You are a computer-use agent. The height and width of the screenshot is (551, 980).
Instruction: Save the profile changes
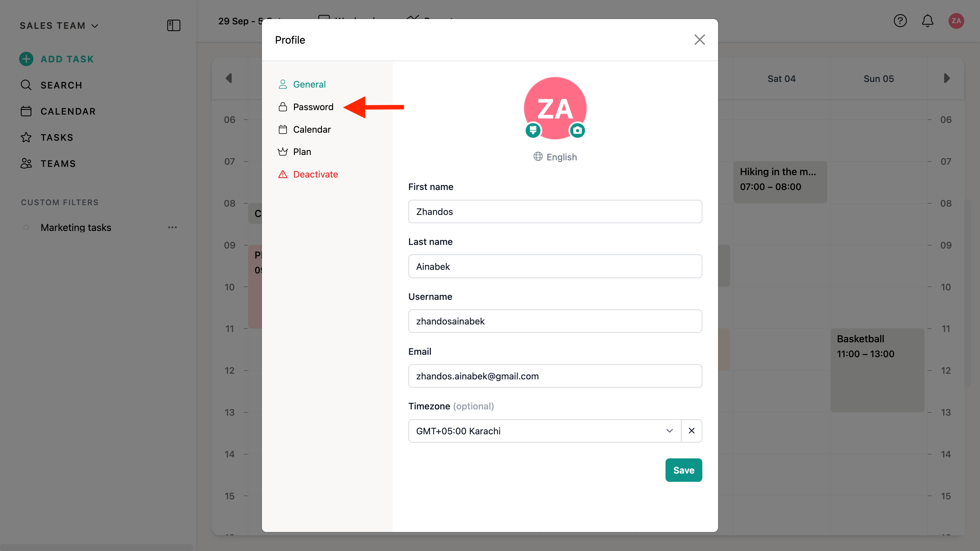click(684, 470)
